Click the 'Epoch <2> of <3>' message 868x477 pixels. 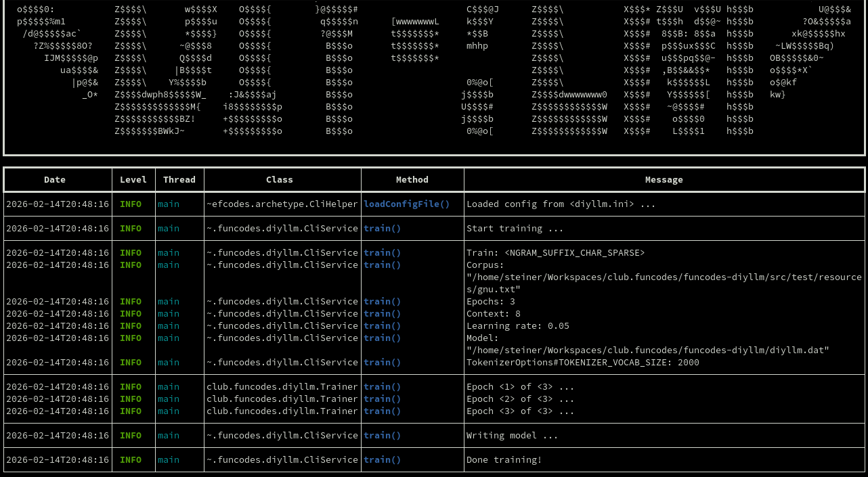pyautogui.click(x=520, y=399)
